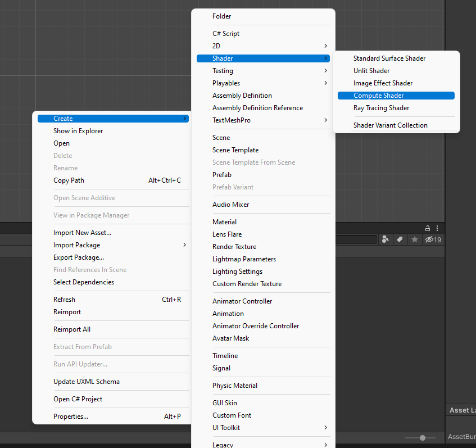Expand the TextMeshPro submenu
This screenshot has height=448, width=476.
pos(263,120)
